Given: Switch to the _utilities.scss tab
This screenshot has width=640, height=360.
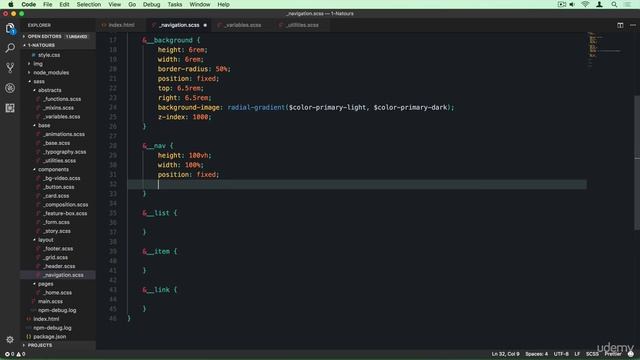Looking at the screenshot, I should 302,25.
